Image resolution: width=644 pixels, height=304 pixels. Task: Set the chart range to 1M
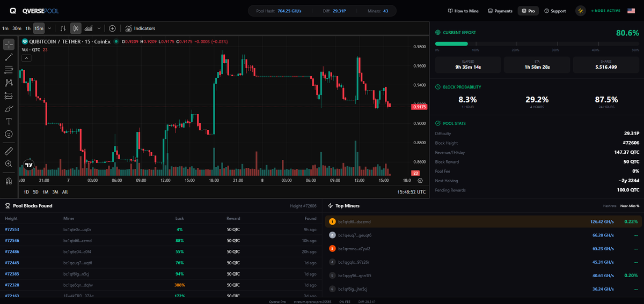pyautogui.click(x=46, y=191)
